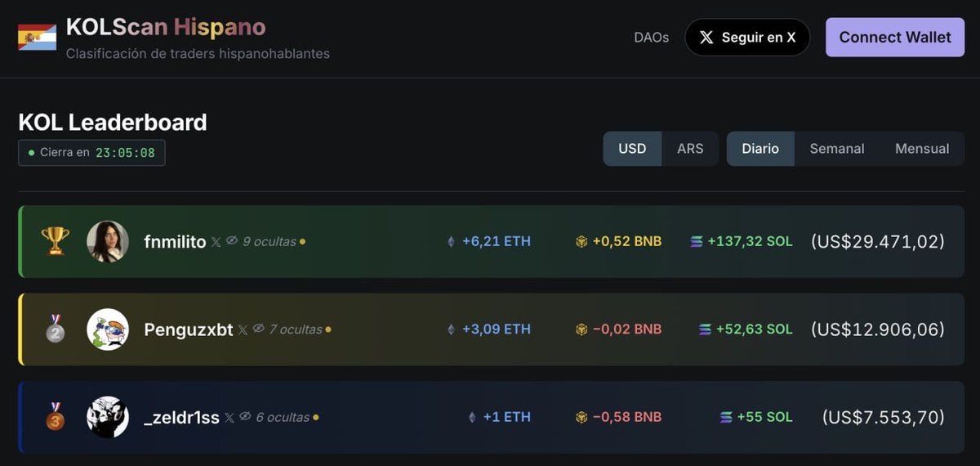
Task: Click the US$29.471,02 total
Action: (878, 241)
